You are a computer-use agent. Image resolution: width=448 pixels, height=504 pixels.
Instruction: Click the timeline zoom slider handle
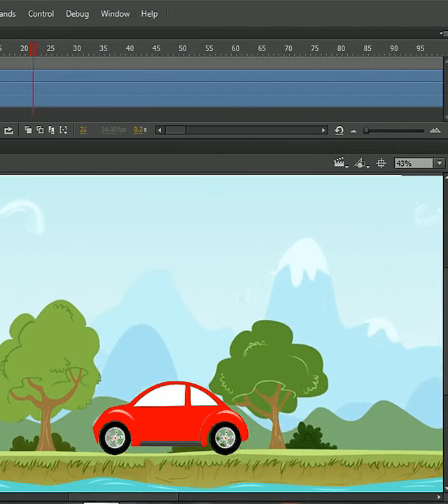(365, 131)
